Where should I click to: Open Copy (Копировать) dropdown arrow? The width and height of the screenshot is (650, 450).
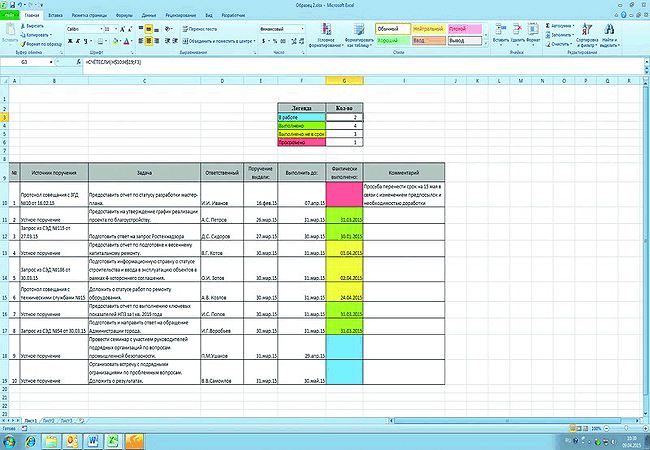pos(50,35)
